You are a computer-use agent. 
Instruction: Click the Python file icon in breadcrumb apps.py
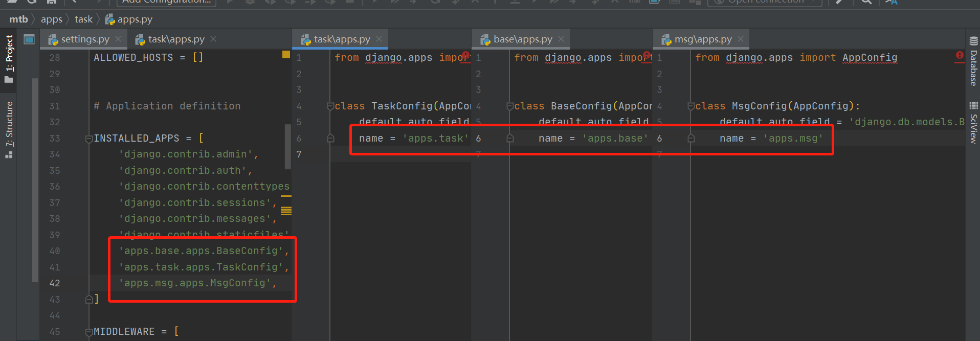click(110, 19)
